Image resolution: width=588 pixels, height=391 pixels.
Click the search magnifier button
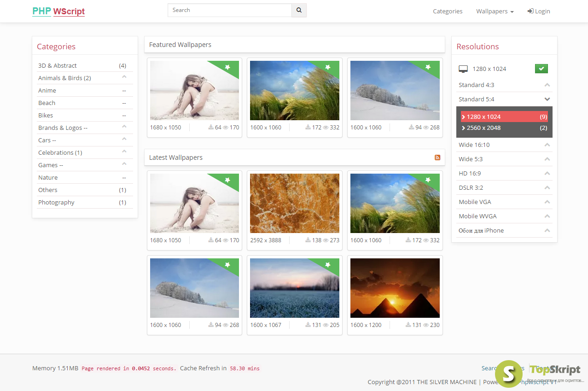click(299, 10)
